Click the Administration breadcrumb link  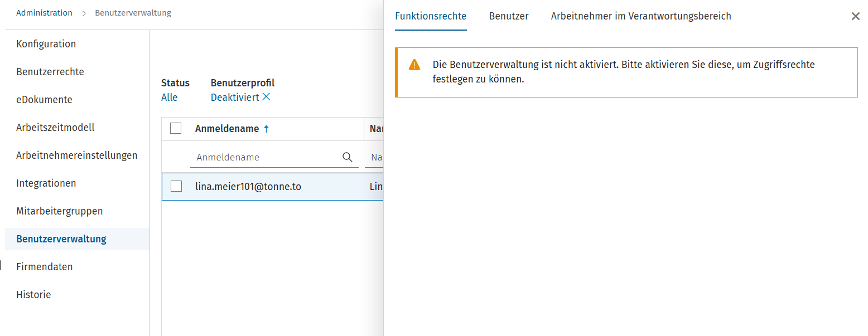[44, 13]
